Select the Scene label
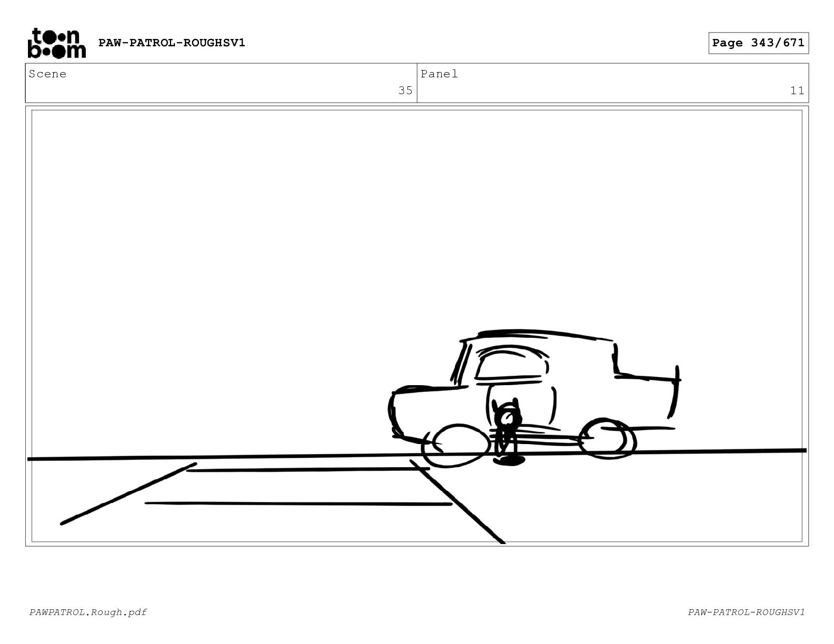The image size is (834, 644). tap(48, 74)
